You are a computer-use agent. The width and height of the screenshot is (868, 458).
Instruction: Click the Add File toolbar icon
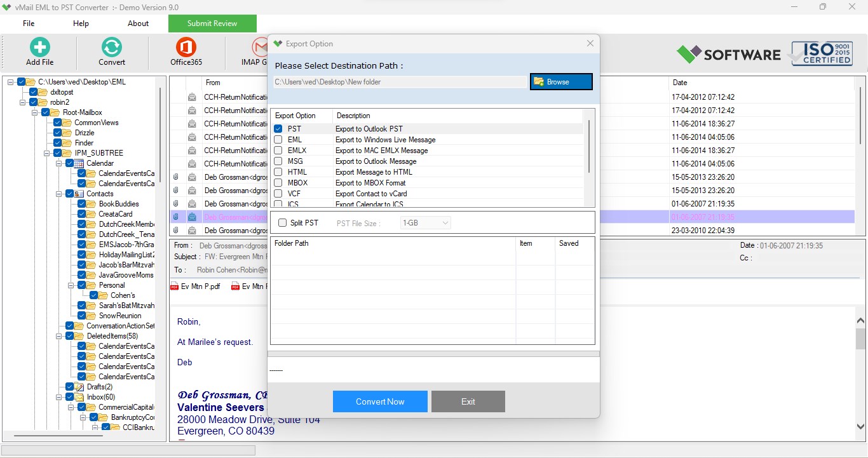tap(39, 47)
